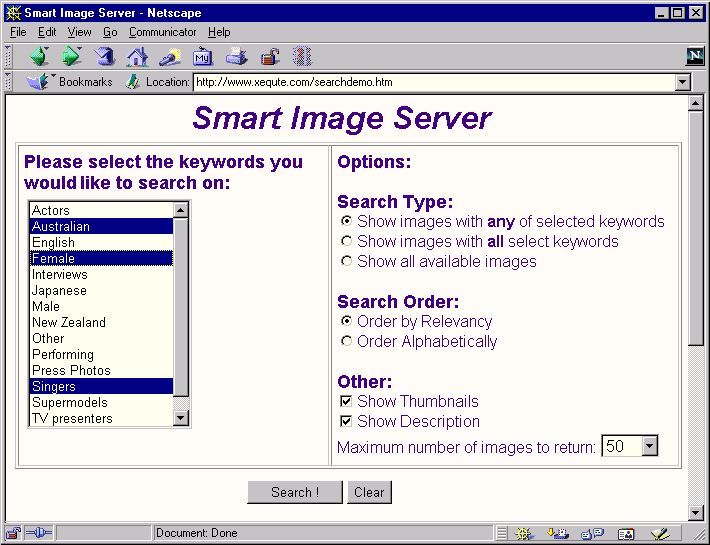Click the Singers keyword

pyautogui.click(x=101, y=386)
